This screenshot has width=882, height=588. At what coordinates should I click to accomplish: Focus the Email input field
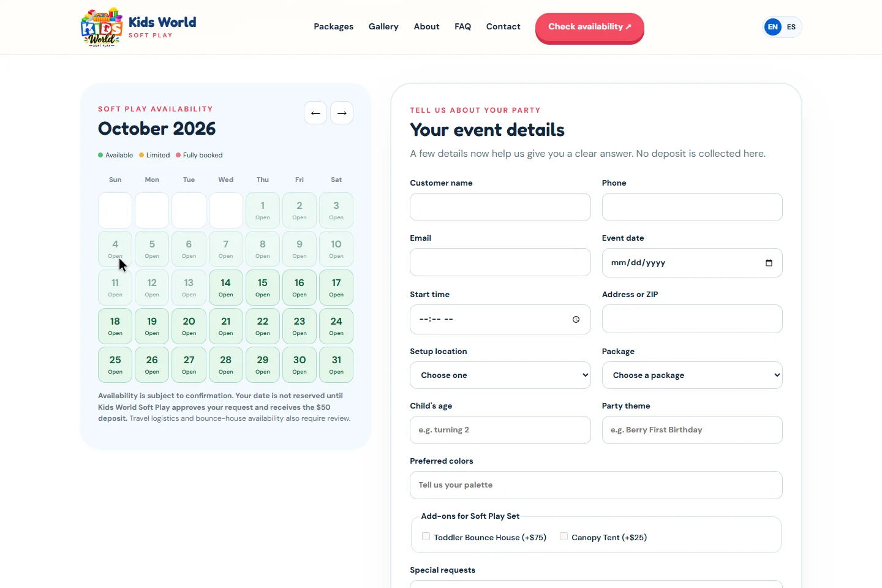(x=500, y=262)
